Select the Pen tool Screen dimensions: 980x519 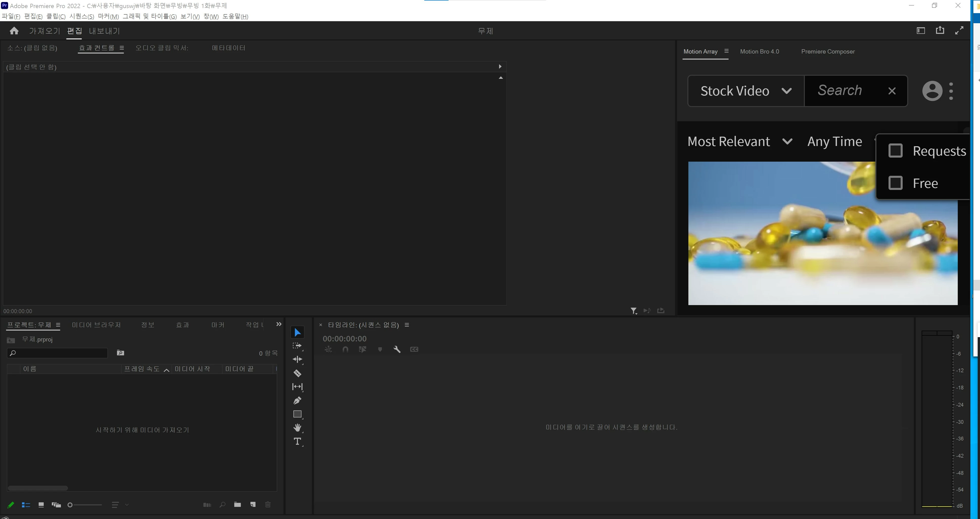(x=297, y=400)
